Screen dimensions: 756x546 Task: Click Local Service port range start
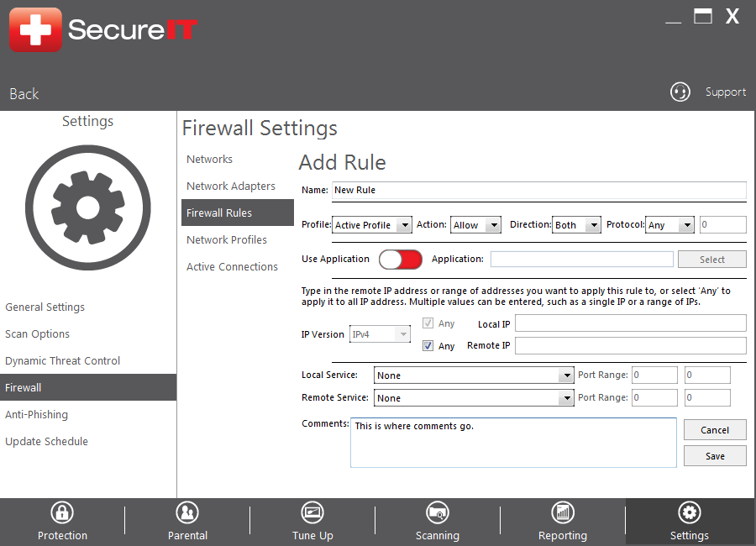(654, 375)
